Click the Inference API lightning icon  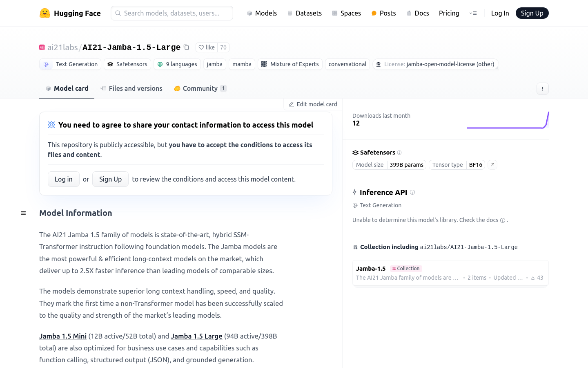point(354,192)
